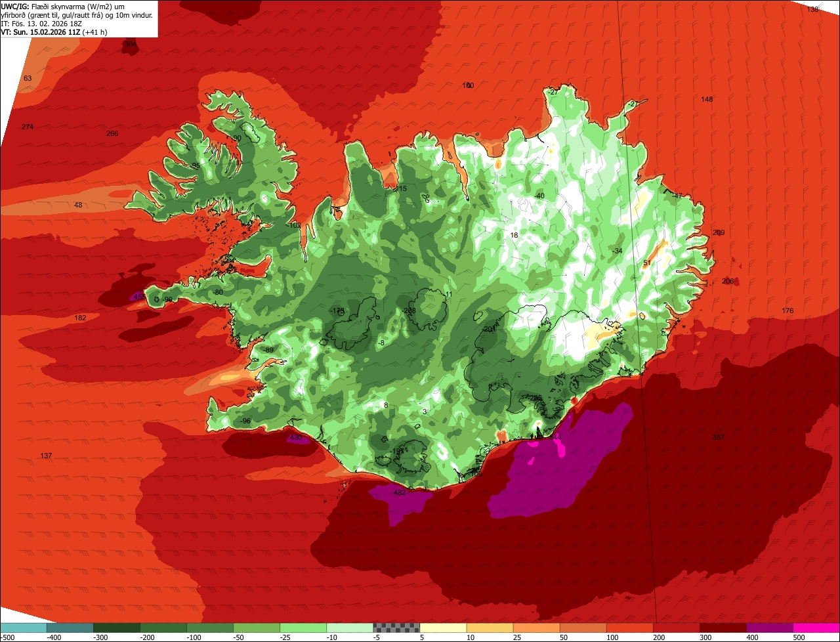840x642 pixels.
Task: Click the teal swatch between -500 and -400
Action: coord(24,628)
